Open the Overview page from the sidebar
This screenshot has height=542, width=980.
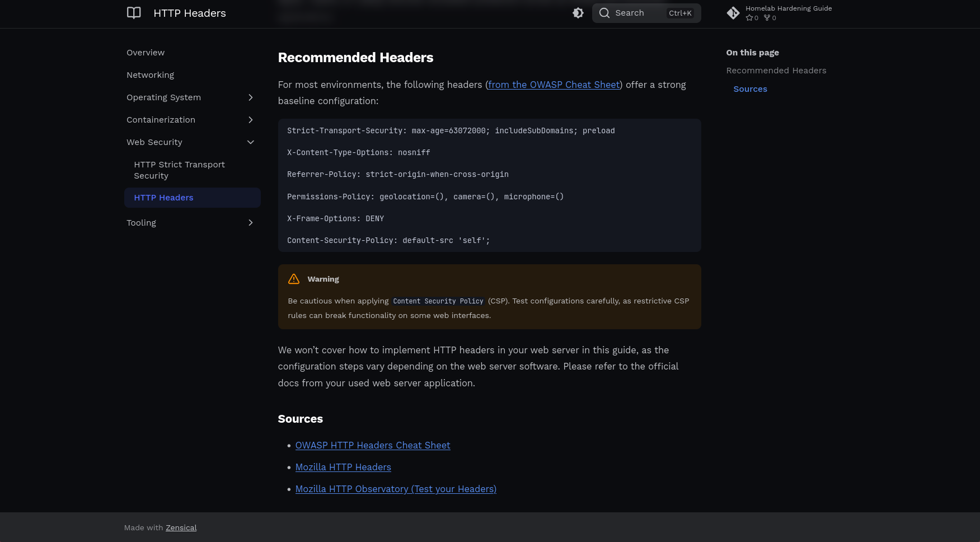[146, 53]
